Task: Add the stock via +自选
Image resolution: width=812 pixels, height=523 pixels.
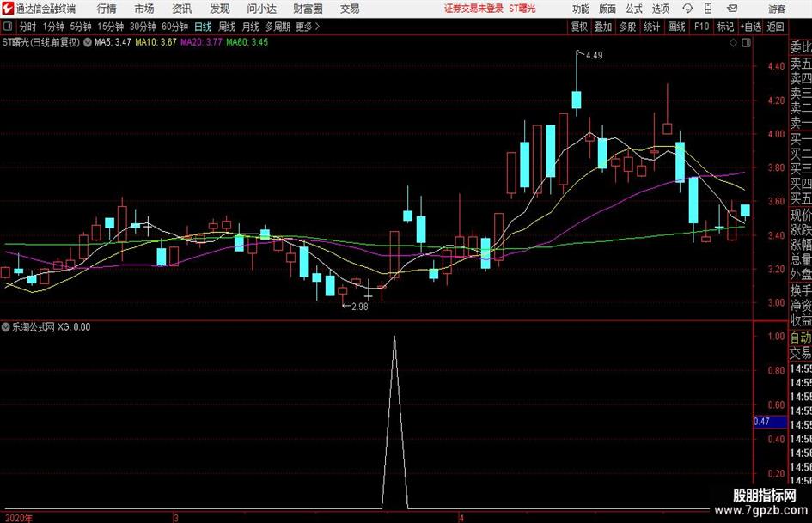Action: [x=750, y=27]
